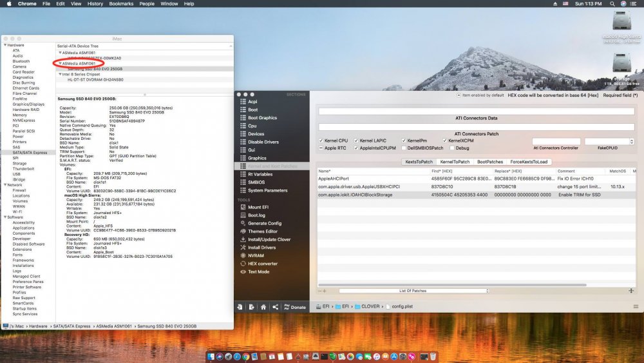Image resolution: width=644 pixels, height=363 pixels.
Task: Select NVMExpress in hardware list
Action: click(24, 121)
